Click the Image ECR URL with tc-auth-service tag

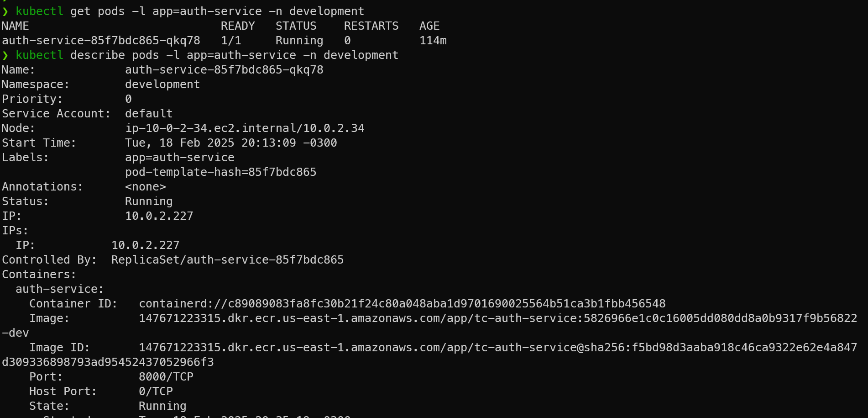498,318
